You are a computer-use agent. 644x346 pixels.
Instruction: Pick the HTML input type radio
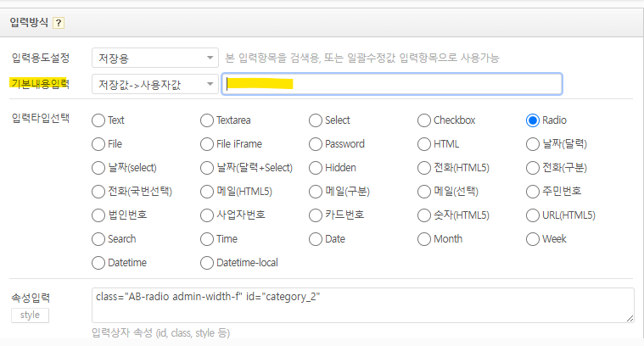click(x=424, y=144)
